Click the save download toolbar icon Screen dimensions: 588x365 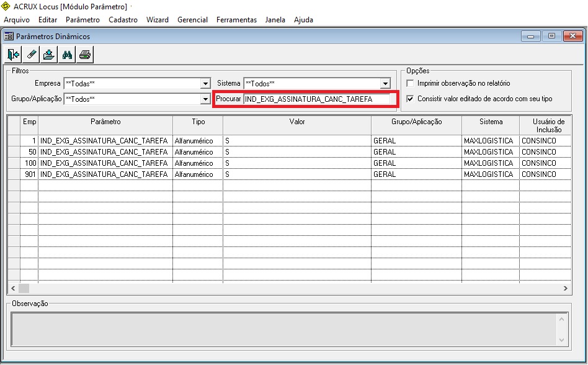[x=49, y=55]
